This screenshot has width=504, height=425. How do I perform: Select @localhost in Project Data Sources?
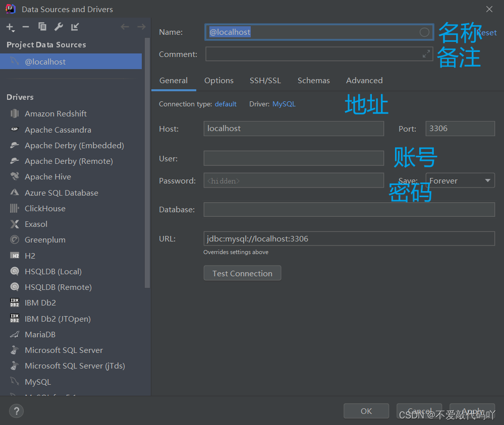coord(71,62)
